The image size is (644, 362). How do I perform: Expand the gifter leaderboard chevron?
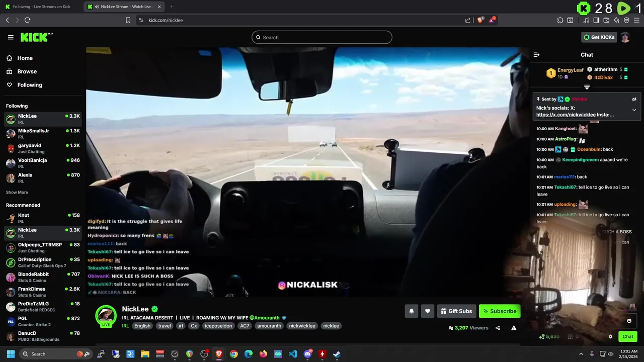tap(587, 87)
